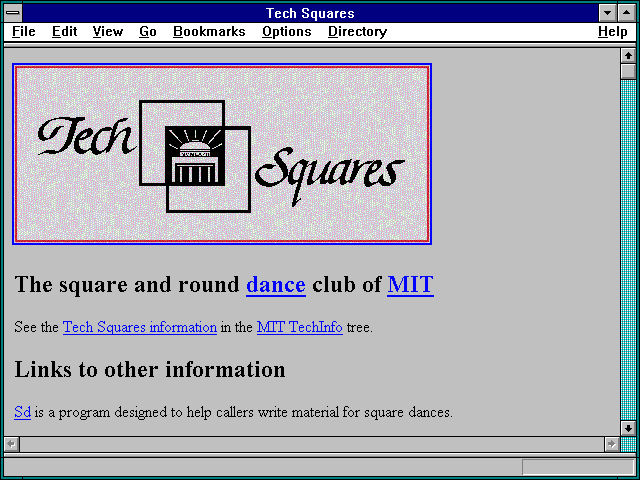Click the vertical scrollbar up arrow

(628, 56)
